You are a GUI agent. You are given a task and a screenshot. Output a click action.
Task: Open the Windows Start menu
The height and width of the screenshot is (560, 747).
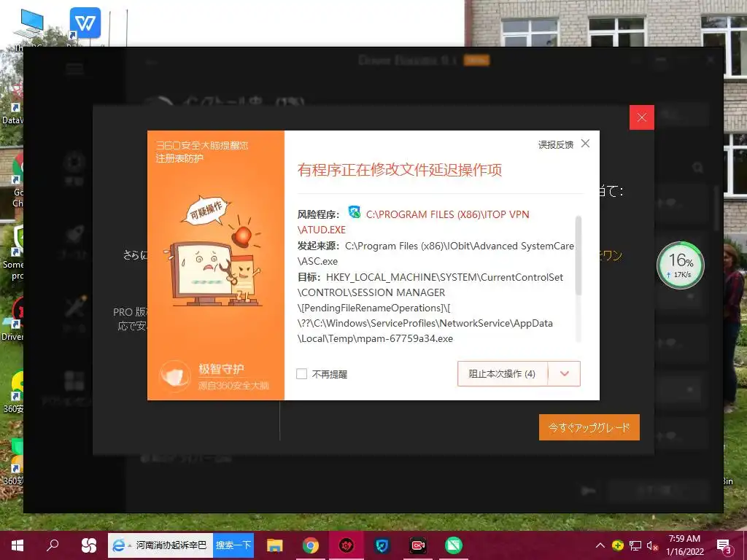point(18,545)
